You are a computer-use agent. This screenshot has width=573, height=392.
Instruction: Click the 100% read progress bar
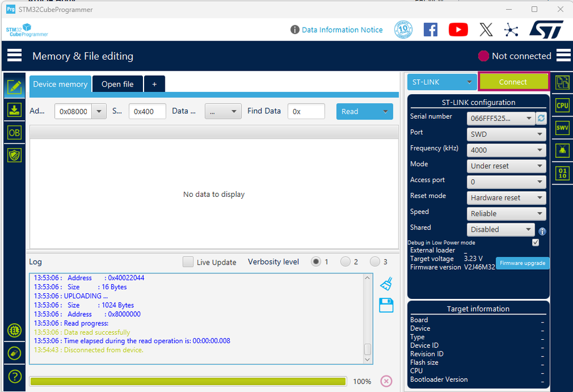point(188,382)
